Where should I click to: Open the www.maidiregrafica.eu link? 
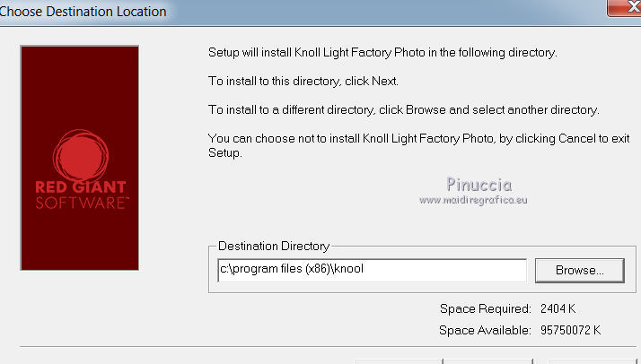[473, 200]
